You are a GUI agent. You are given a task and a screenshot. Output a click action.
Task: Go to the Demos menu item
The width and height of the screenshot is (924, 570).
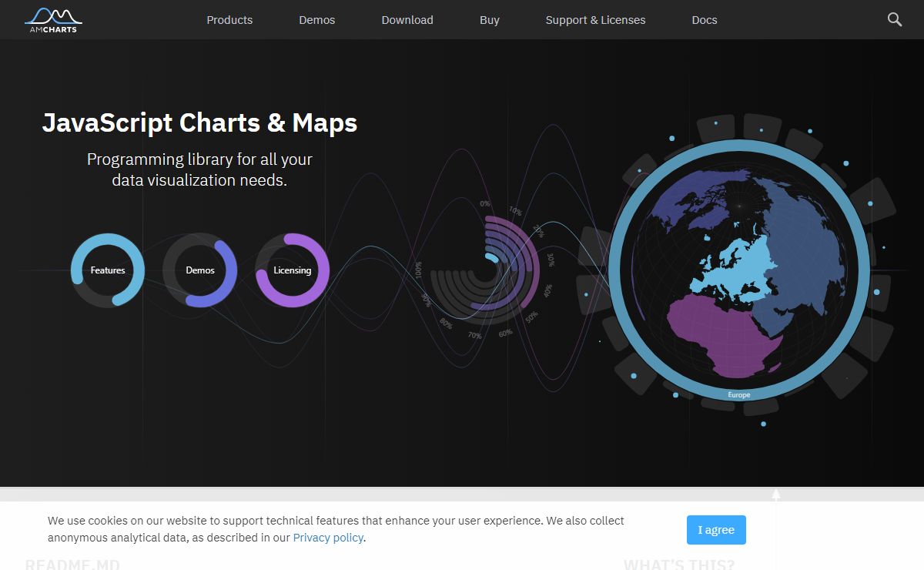click(x=316, y=20)
